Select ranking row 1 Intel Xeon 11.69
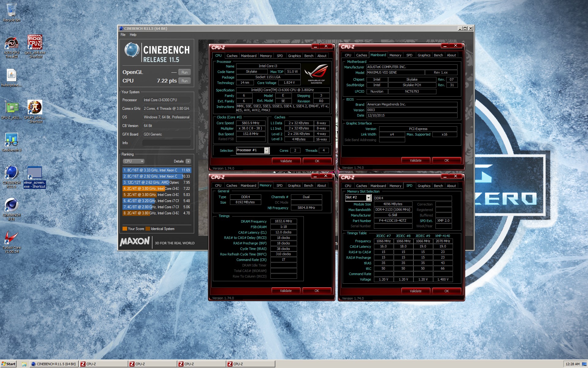 pyautogui.click(x=157, y=170)
